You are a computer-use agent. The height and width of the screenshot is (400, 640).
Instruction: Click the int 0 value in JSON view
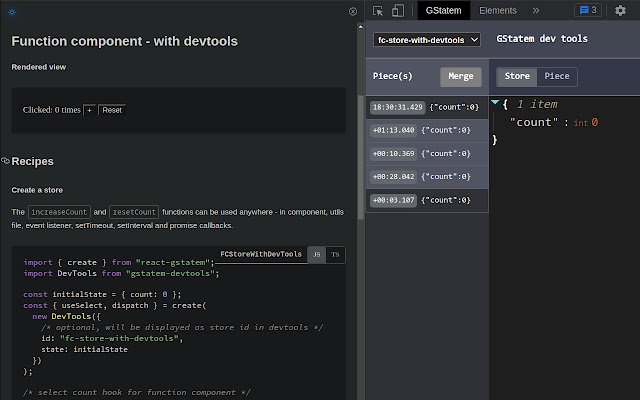tap(586, 122)
